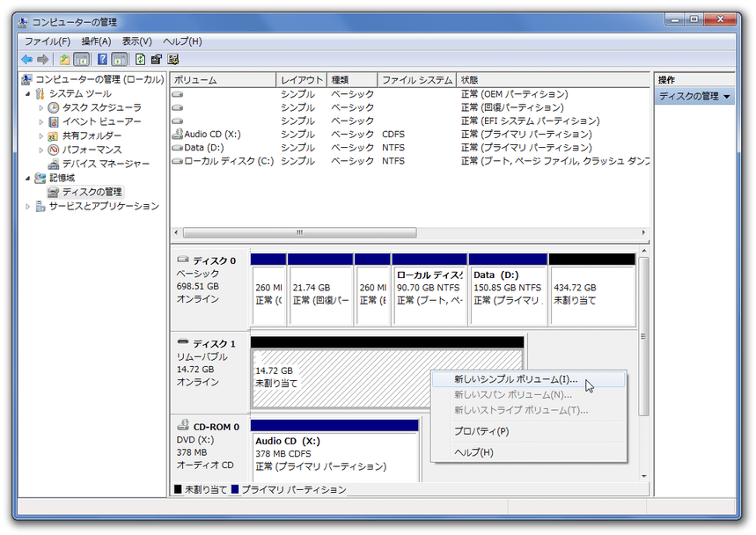The image size is (756, 535).
Task: Click the 共有フォルダー icon in tree
Action: tap(54, 136)
